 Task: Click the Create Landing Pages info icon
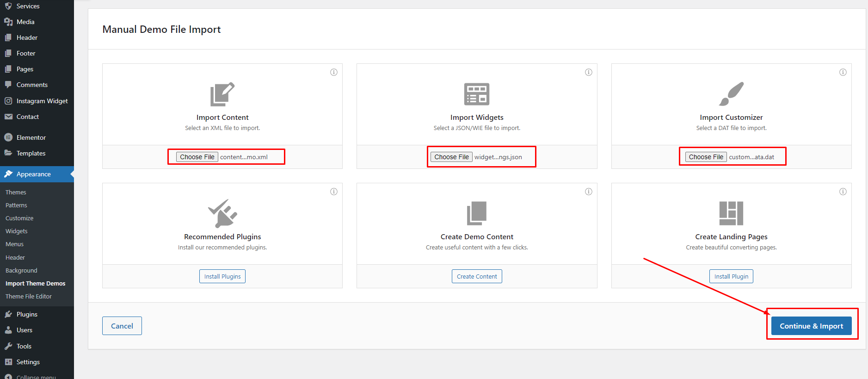pos(843,192)
